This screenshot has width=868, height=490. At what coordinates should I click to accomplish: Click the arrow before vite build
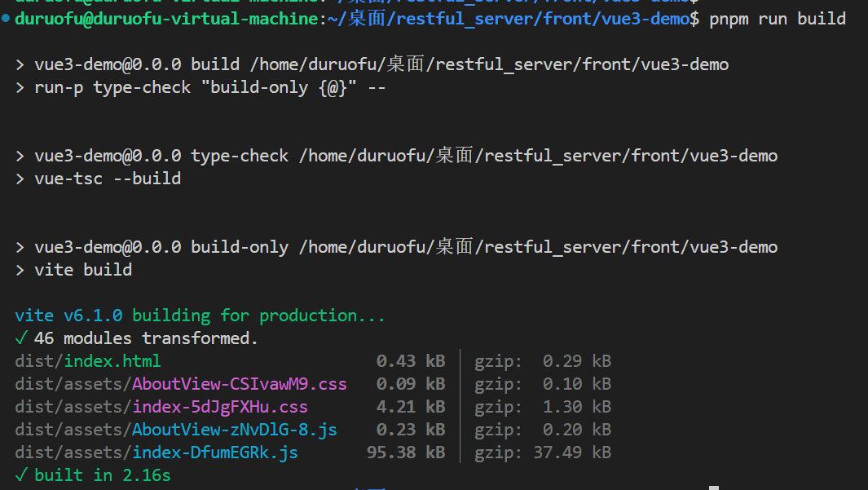point(20,270)
